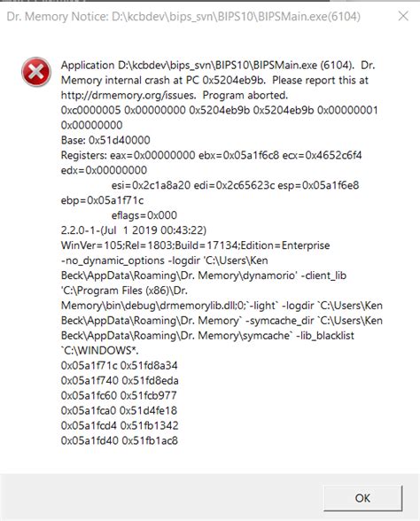The height and width of the screenshot is (521, 420).
Task: Click the Dr. Memory Notice title bar text
Action: click(183, 16)
